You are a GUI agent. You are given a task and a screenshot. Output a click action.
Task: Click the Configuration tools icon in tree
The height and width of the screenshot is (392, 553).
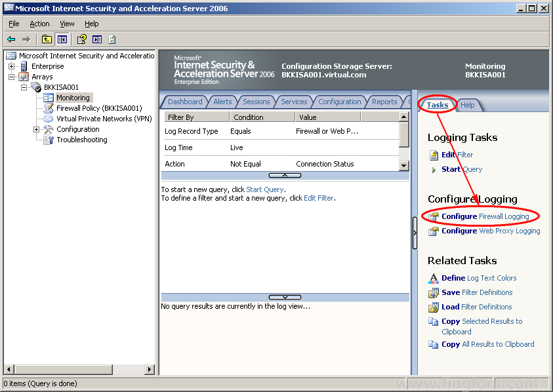point(49,129)
